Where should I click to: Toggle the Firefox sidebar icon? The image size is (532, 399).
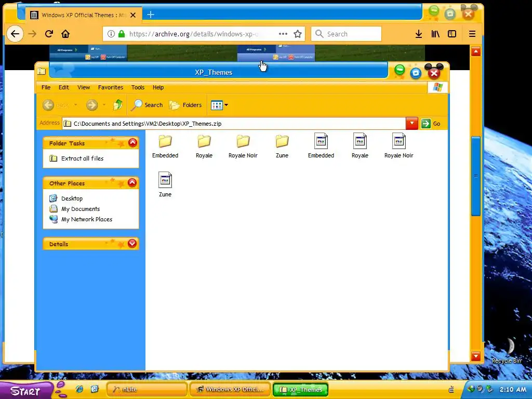[x=452, y=34]
